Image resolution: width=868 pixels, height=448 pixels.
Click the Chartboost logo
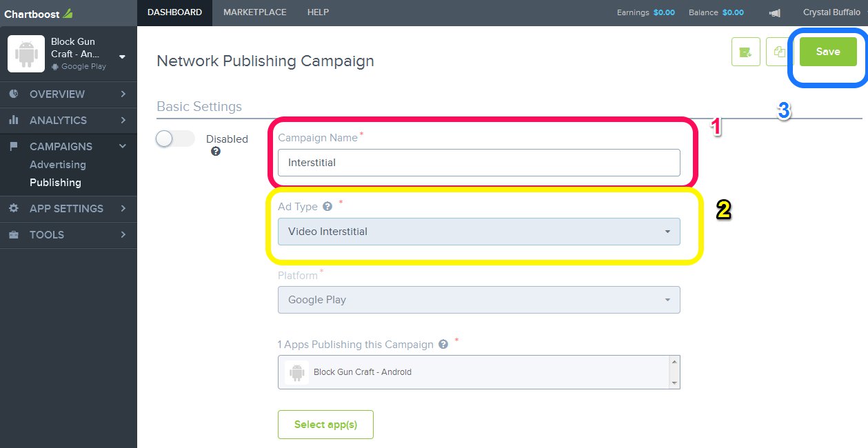pyautogui.click(x=39, y=13)
